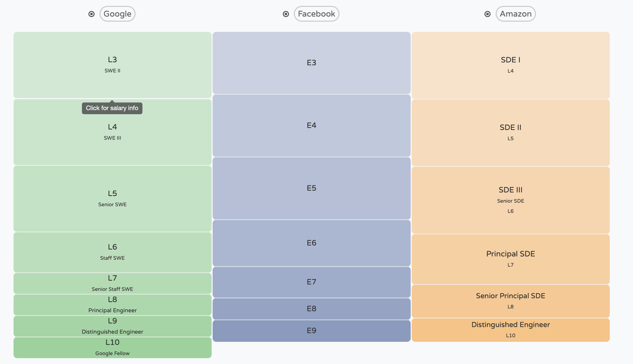This screenshot has height=364, width=633.
Task: Select the Google L10 Google Fellow block
Action: pos(112,347)
